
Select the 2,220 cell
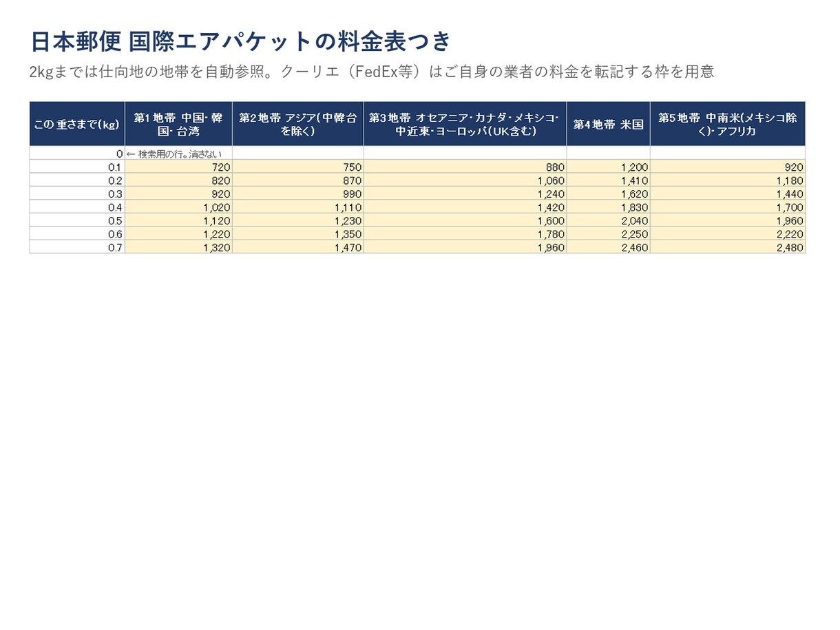coord(728,234)
